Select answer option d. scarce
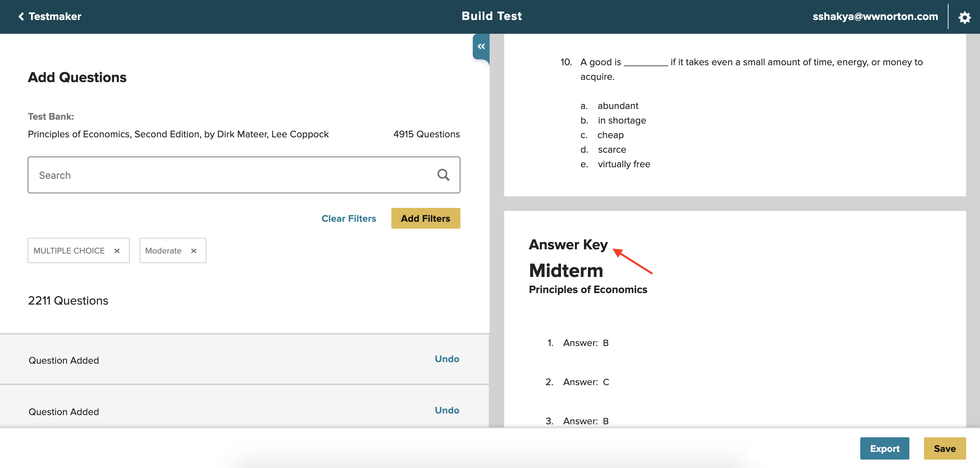Screen dimensions: 980x468 pyautogui.click(x=612, y=150)
